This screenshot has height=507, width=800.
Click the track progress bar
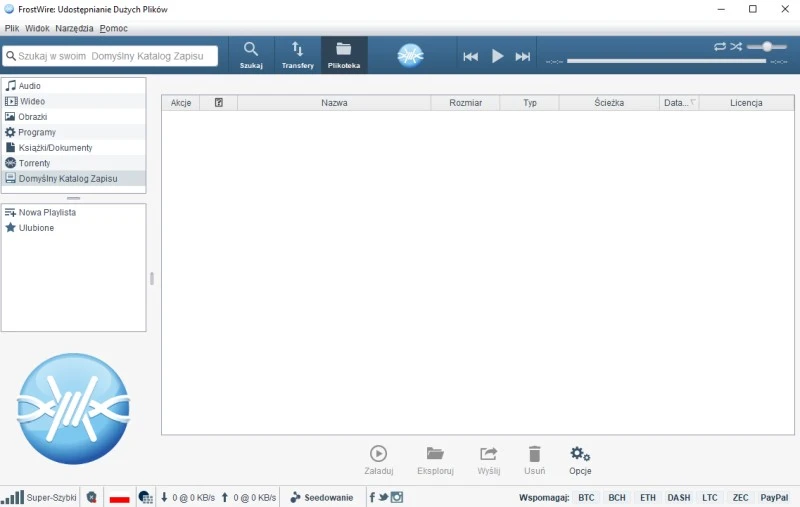click(666, 61)
